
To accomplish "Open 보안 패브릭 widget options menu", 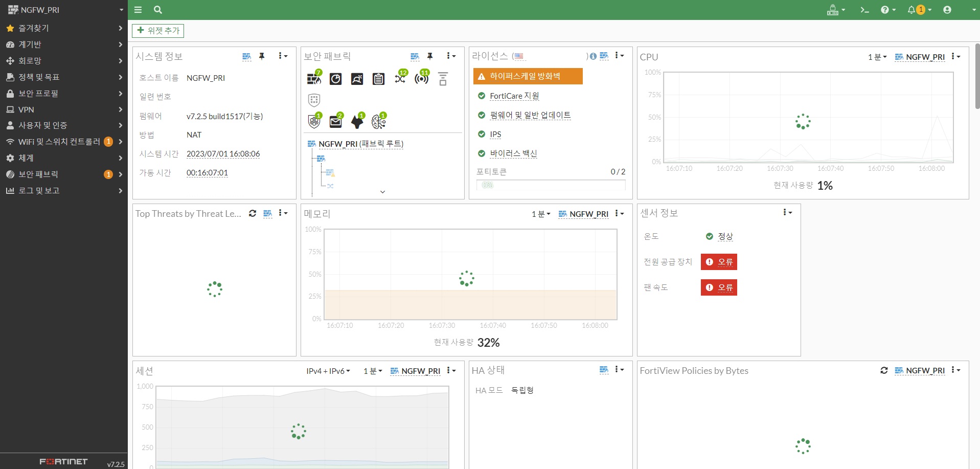I will (450, 56).
